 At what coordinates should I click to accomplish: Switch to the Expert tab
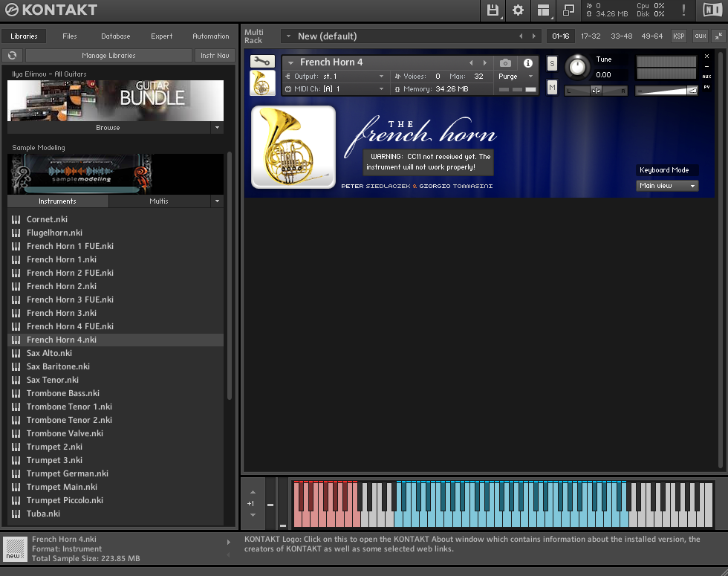pyautogui.click(x=162, y=36)
